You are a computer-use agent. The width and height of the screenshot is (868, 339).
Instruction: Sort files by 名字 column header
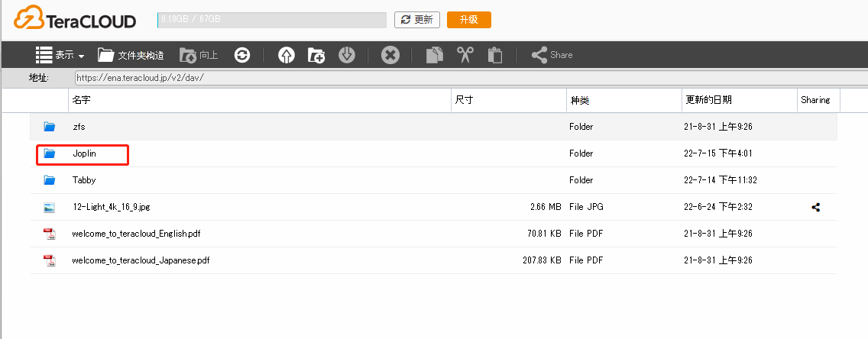[260, 100]
